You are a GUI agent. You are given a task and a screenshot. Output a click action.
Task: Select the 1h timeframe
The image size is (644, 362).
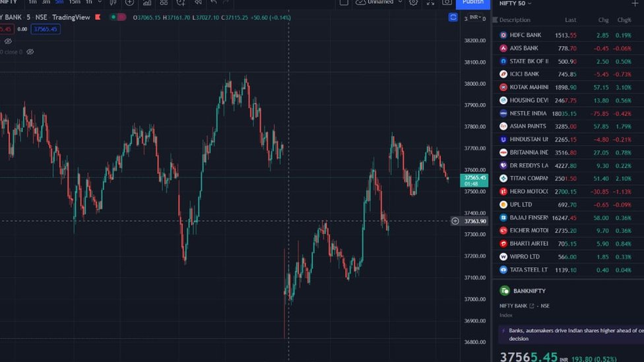[88, 2]
